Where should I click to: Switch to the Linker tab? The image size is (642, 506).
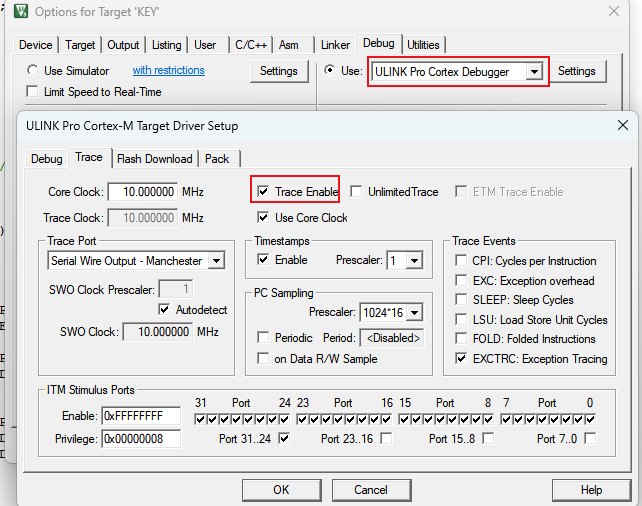(335, 45)
